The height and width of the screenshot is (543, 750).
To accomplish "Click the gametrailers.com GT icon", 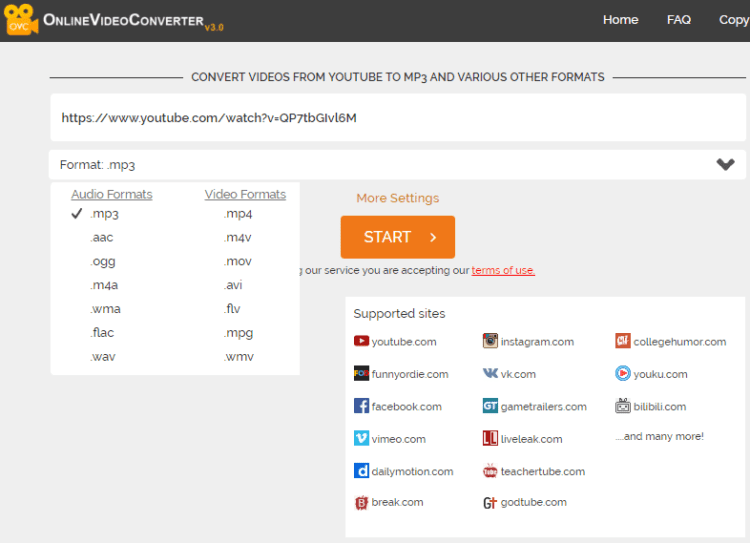I will tap(490, 406).
